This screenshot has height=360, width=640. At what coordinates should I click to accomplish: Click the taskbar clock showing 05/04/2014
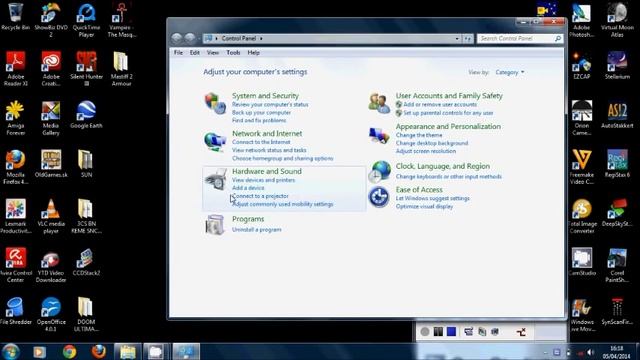click(x=616, y=352)
